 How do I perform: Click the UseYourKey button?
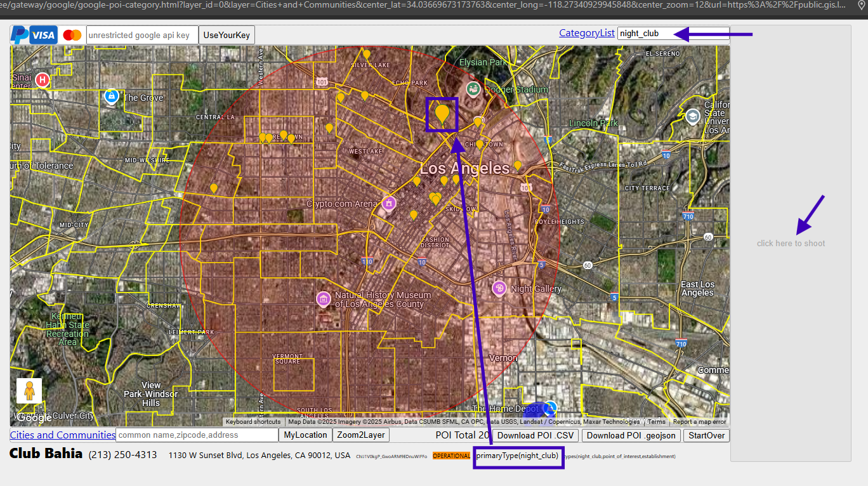click(227, 35)
